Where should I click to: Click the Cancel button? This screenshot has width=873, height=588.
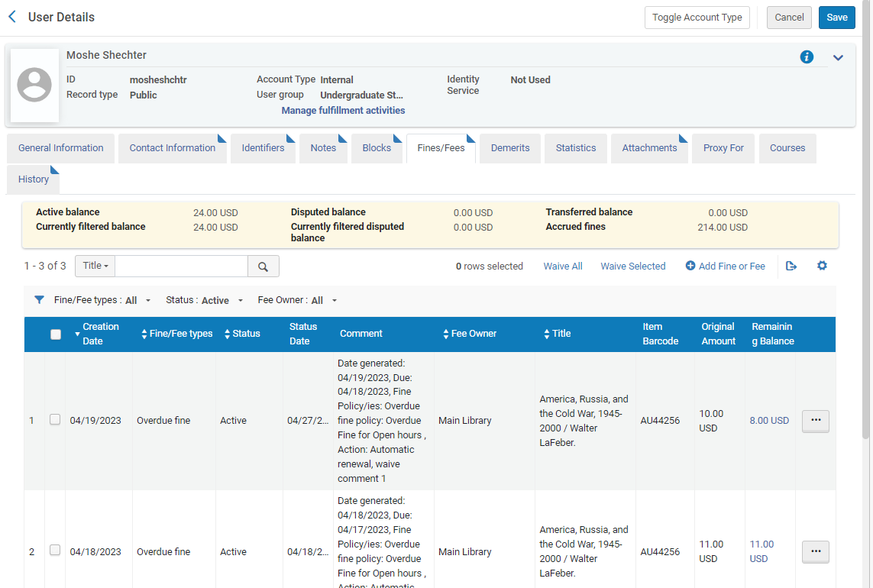click(789, 18)
